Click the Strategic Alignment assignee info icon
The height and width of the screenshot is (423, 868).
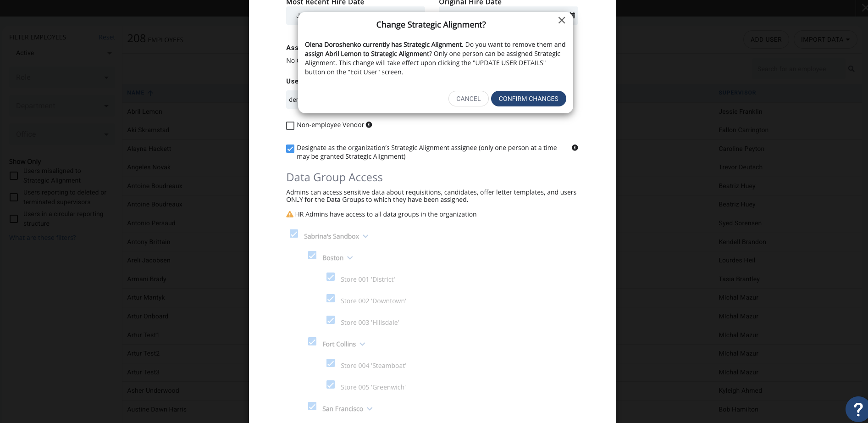click(575, 148)
